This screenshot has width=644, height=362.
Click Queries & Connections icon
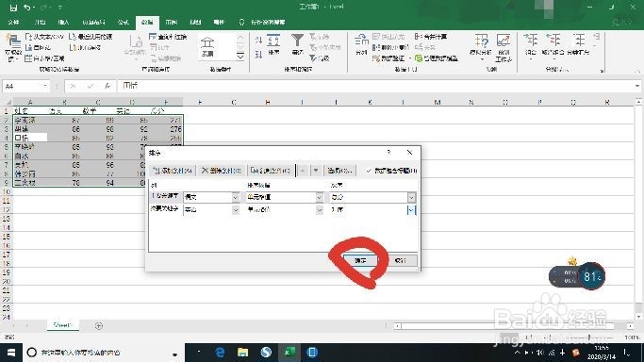pyautogui.click(x=153, y=37)
